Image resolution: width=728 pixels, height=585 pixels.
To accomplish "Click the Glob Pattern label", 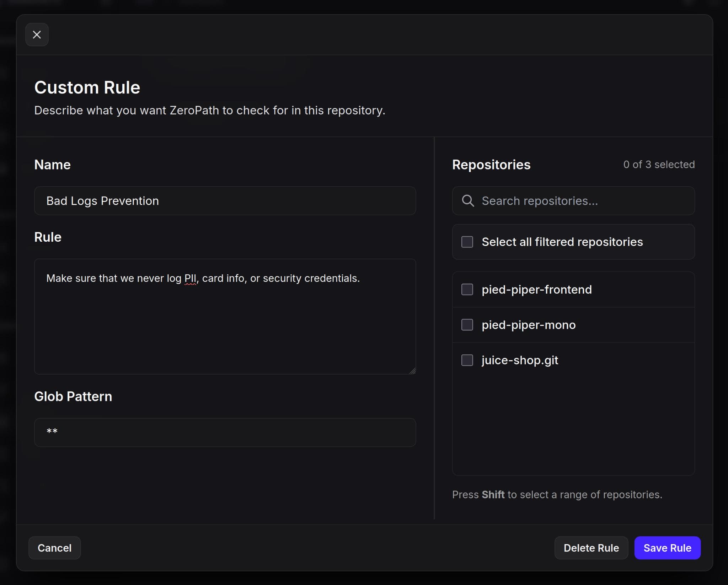I will [73, 396].
